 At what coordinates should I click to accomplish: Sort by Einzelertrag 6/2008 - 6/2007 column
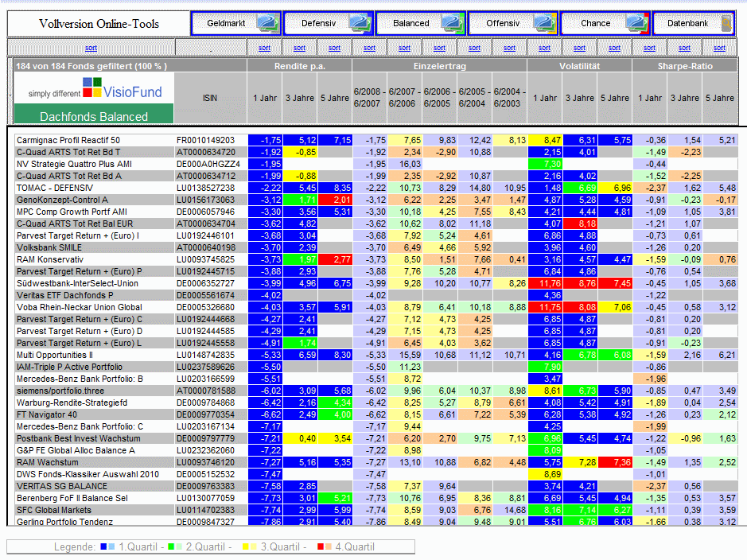pyautogui.click(x=369, y=49)
